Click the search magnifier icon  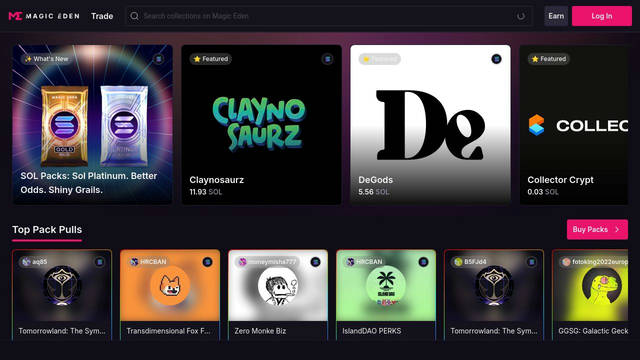point(134,16)
